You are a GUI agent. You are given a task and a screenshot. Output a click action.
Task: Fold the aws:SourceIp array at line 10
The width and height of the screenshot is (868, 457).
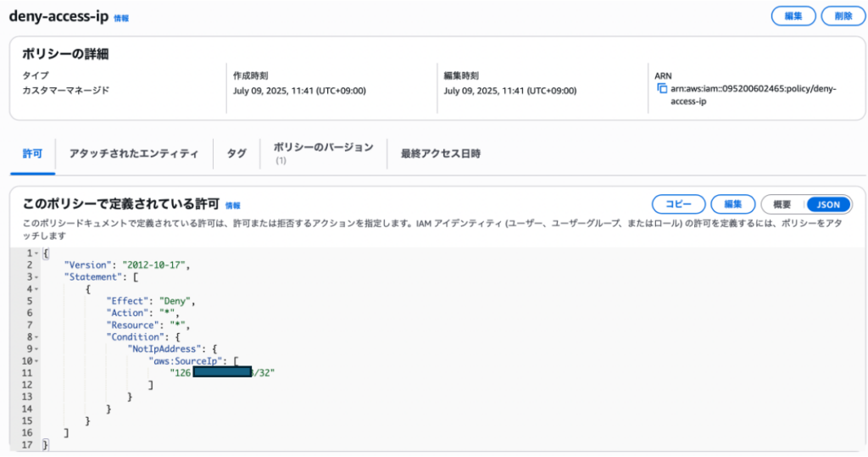tap(36, 360)
